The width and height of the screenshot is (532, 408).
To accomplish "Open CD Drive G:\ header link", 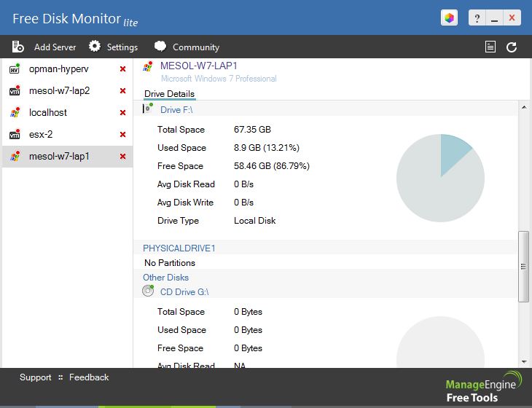I will point(184,292).
